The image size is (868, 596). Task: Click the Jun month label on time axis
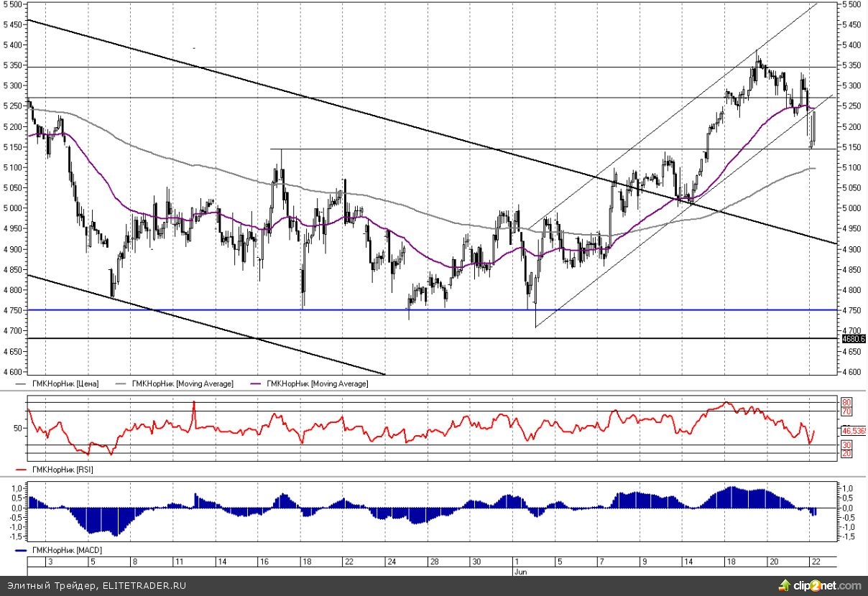tap(520, 572)
